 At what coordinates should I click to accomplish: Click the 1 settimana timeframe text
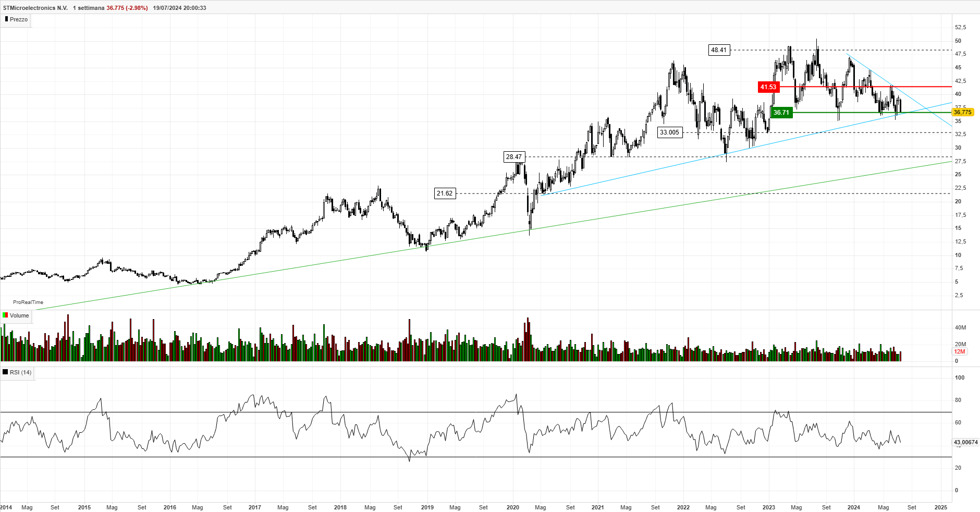point(89,8)
